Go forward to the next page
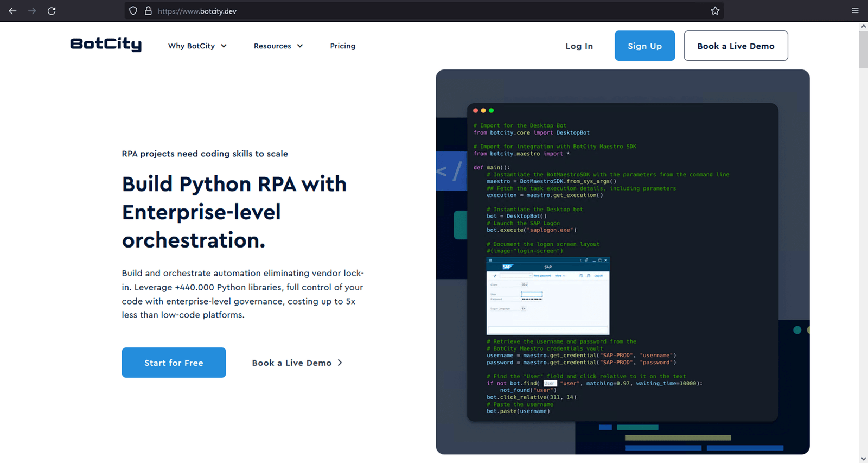Viewport: 868px width, 463px height. pyautogui.click(x=32, y=11)
